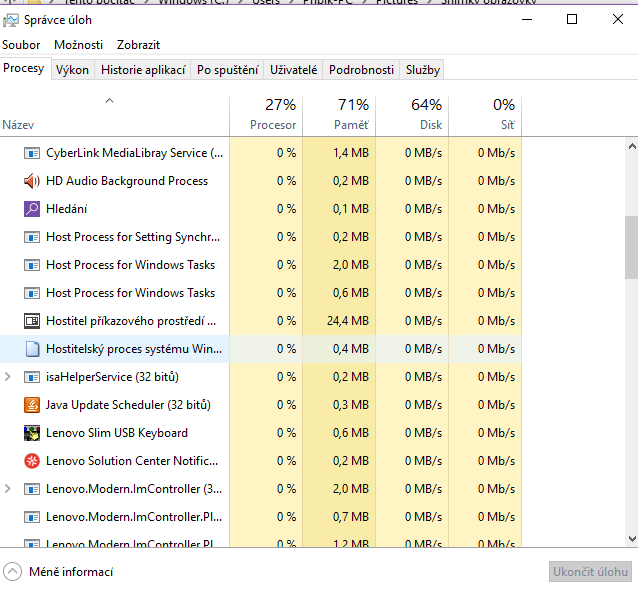Expand the Lenovo.Modern.ImController group

[9, 489]
